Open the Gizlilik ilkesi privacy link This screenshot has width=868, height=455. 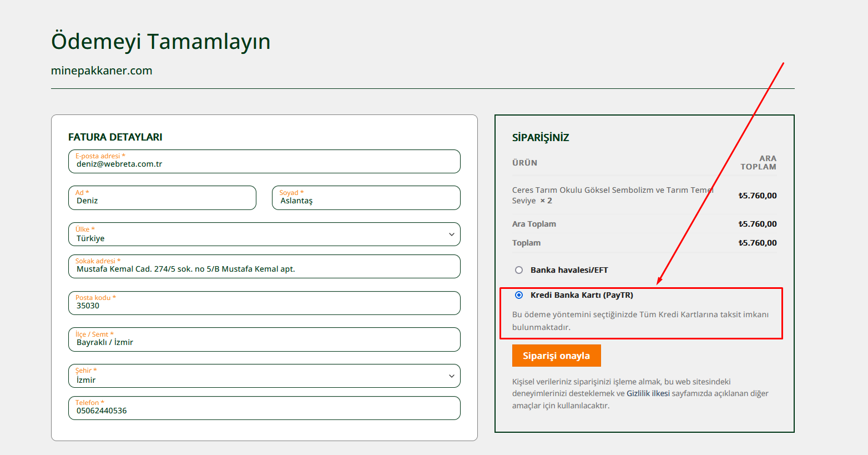[648, 393]
